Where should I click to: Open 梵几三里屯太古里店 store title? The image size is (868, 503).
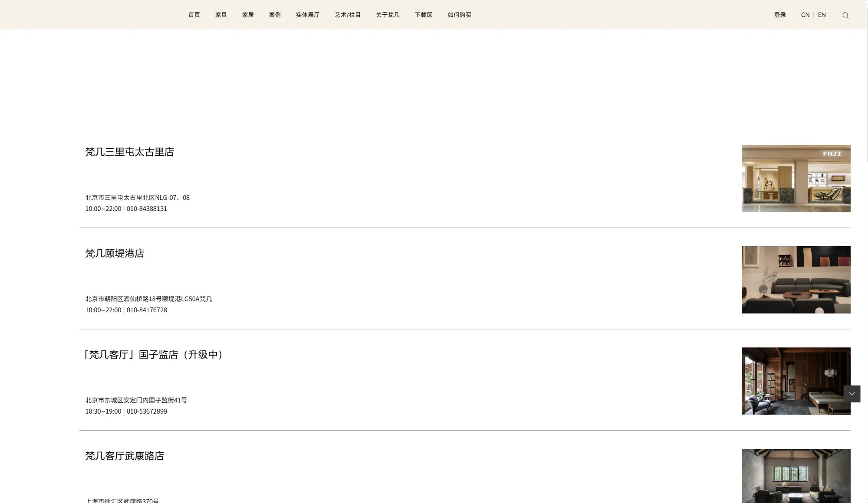129,152
